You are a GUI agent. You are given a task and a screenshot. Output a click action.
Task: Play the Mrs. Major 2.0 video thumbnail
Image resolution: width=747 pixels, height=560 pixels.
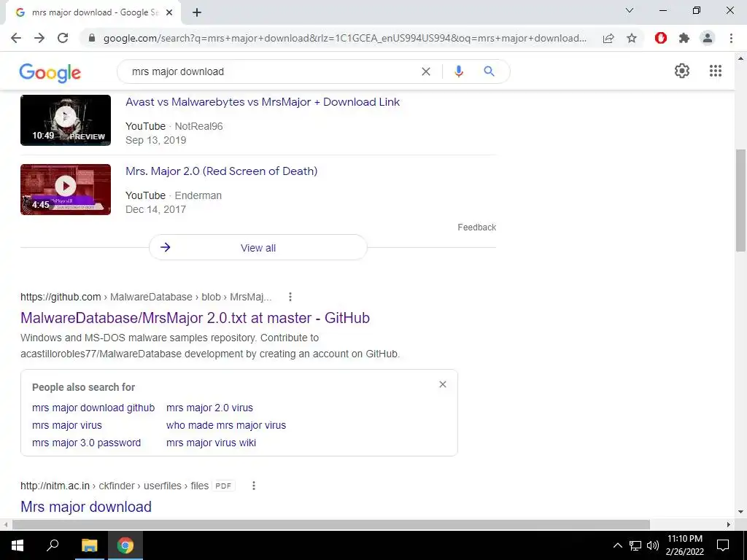[x=66, y=190]
